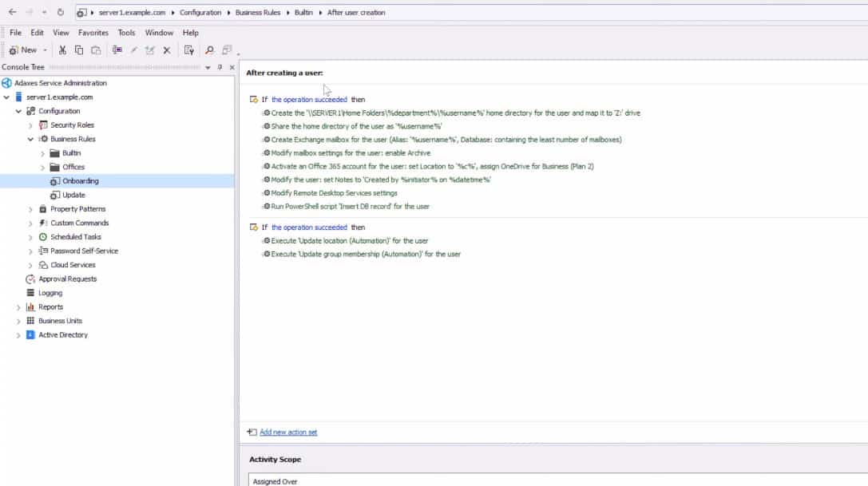Click the Refresh icon in navigation bar
Image resolution: width=868 pixels, height=486 pixels.
pos(61,12)
